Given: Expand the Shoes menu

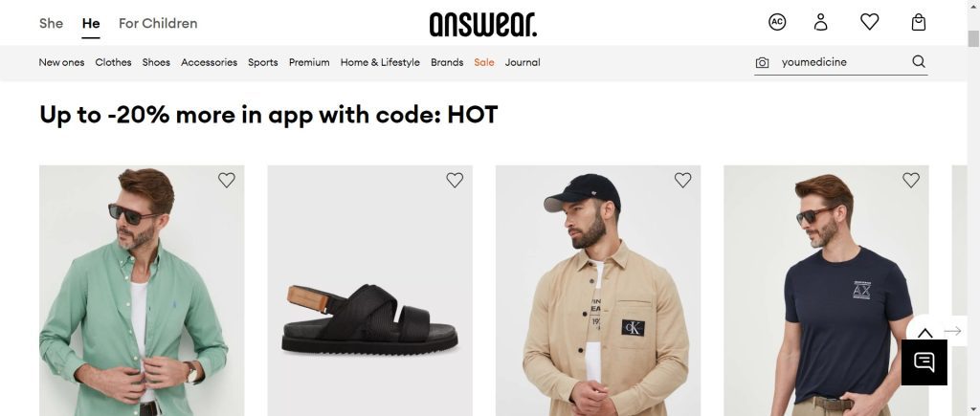Looking at the screenshot, I should [156, 62].
